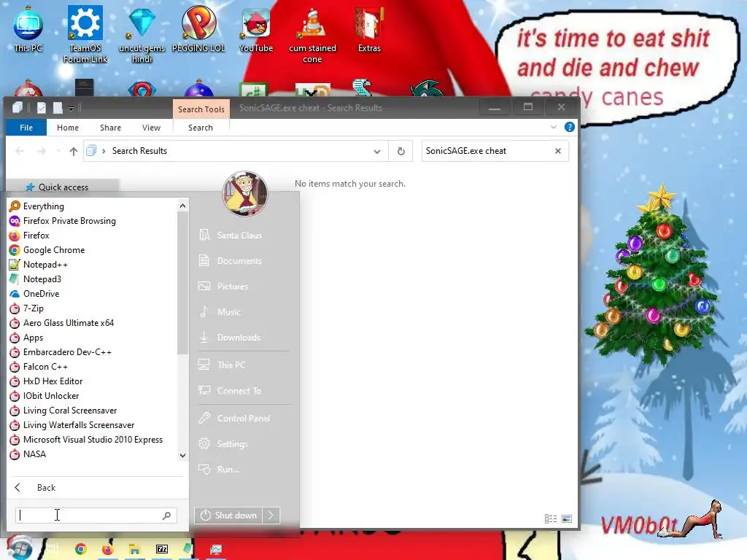The height and width of the screenshot is (560, 747).
Task: Click the Explorer search box text
Action: pos(466,151)
